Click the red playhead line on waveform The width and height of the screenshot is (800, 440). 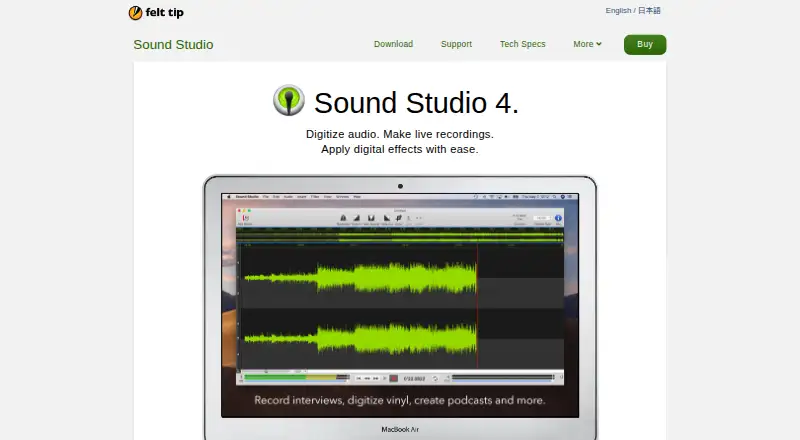point(477,306)
